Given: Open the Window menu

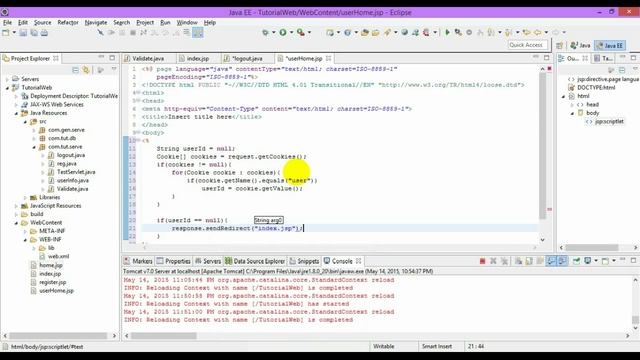Looking at the screenshot, I should [187, 22].
